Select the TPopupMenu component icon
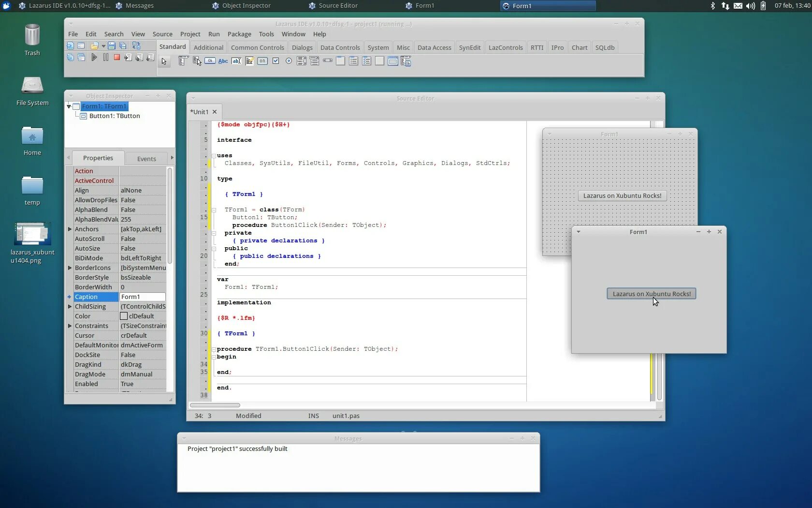812x508 pixels. click(197, 61)
